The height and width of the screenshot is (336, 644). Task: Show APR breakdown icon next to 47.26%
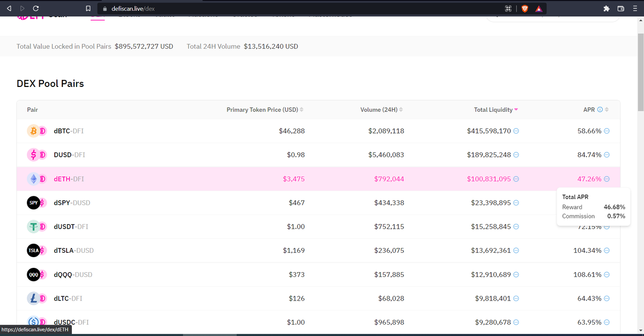pos(607,179)
